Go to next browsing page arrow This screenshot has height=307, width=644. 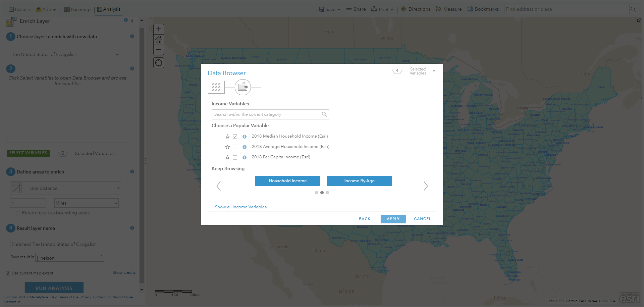[x=426, y=186]
